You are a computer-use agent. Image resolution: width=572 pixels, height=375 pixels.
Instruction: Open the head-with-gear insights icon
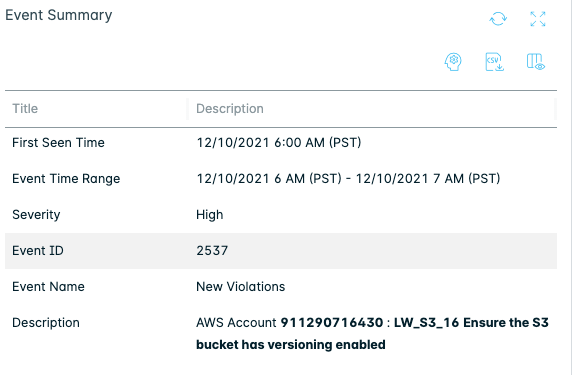(453, 62)
